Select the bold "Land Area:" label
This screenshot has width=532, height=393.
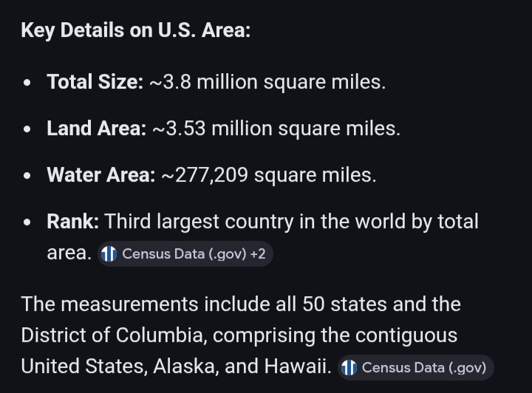tap(96, 129)
